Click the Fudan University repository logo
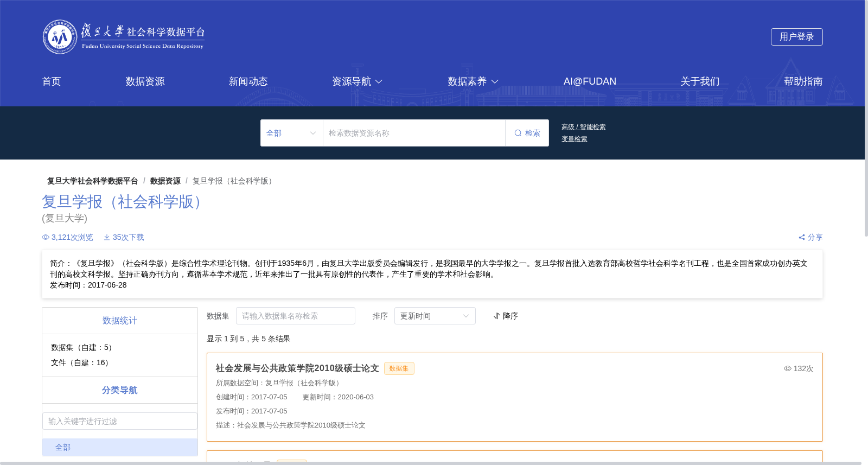The height and width of the screenshot is (465, 868). click(x=124, y=37)
